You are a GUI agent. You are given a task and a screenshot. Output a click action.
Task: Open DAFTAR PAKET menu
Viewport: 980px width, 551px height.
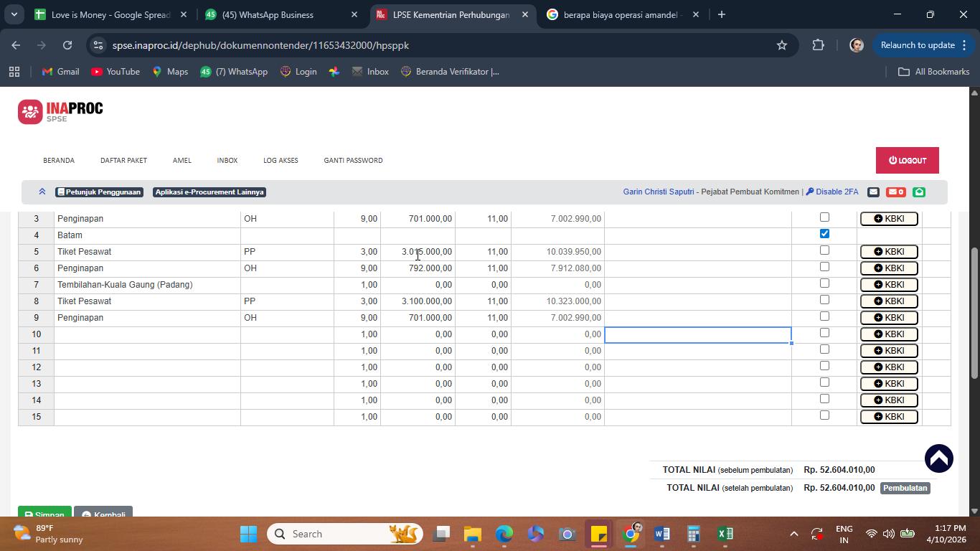(123, 160)
